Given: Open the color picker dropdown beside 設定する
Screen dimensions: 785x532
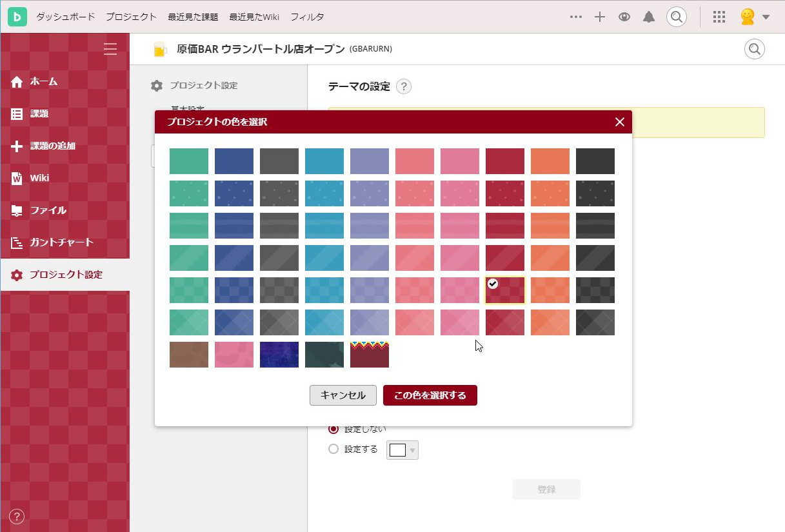Looking at the screenshot, I should (x=402, y=450).
